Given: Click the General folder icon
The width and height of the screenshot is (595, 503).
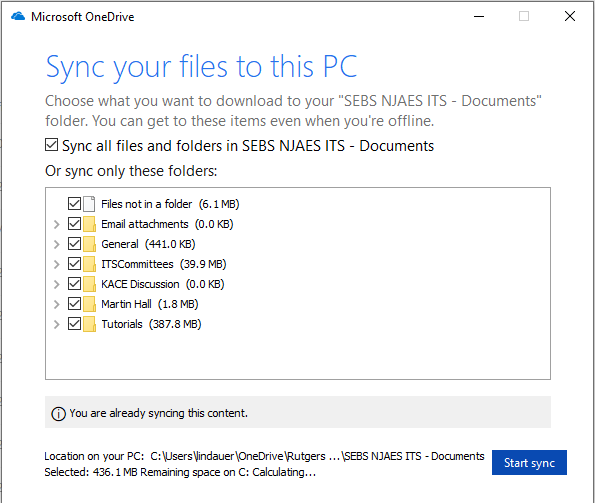Looking at the screenshot, I should (x=89, y=244).
